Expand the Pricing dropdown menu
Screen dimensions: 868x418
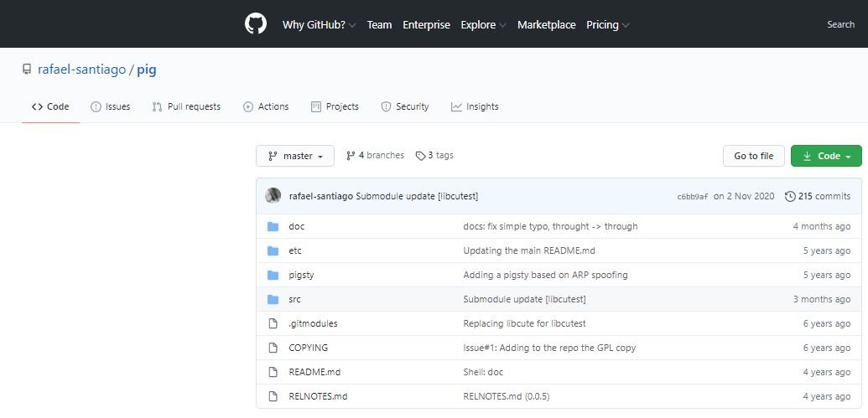[608, 25]
